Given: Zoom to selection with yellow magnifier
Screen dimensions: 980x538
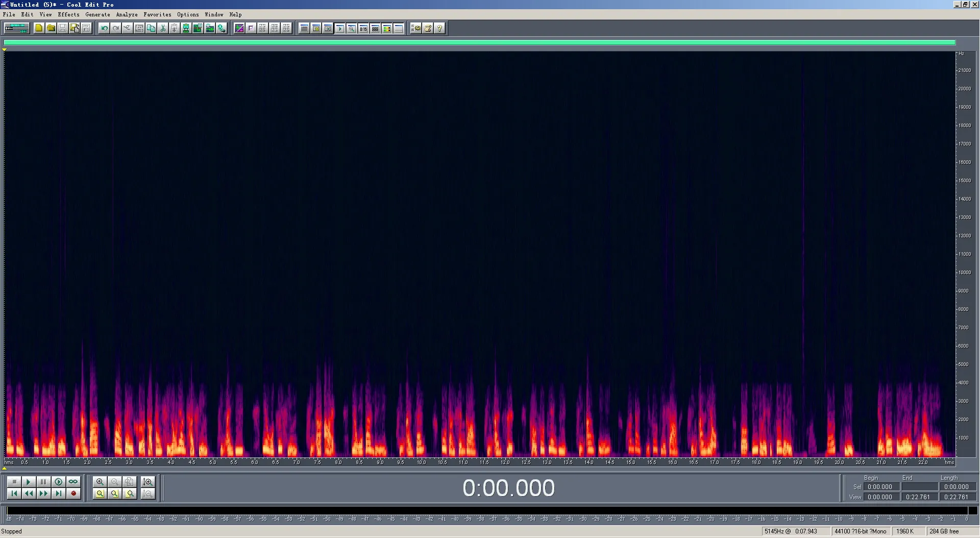Looking at the screenshot, I should (x=100, y=494).
